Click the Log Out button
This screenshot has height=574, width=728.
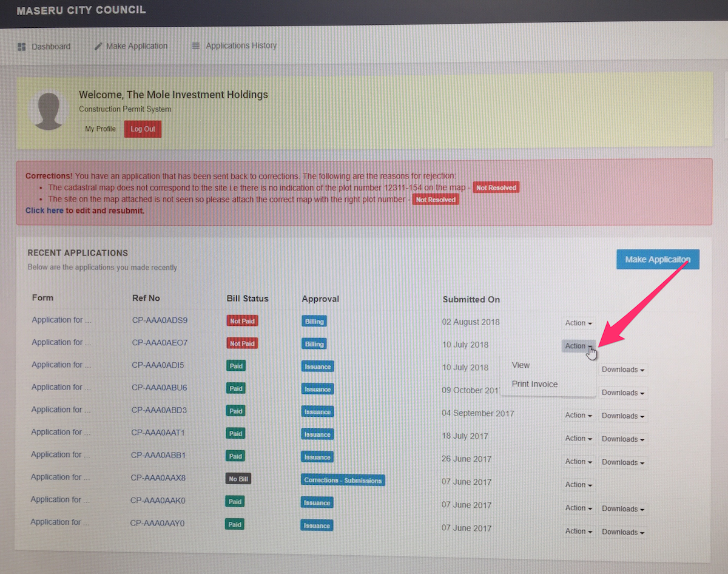[x=142, y=129]
